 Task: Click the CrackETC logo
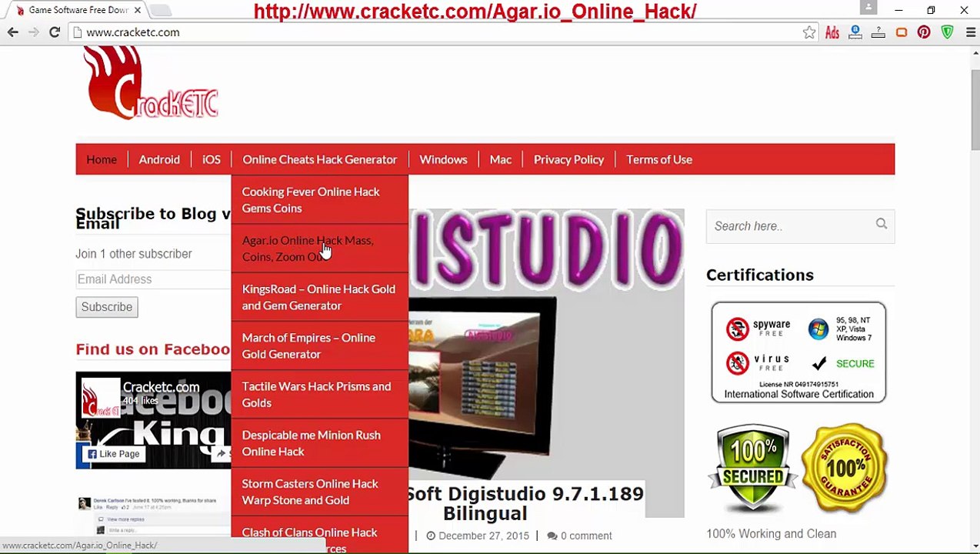152,82
